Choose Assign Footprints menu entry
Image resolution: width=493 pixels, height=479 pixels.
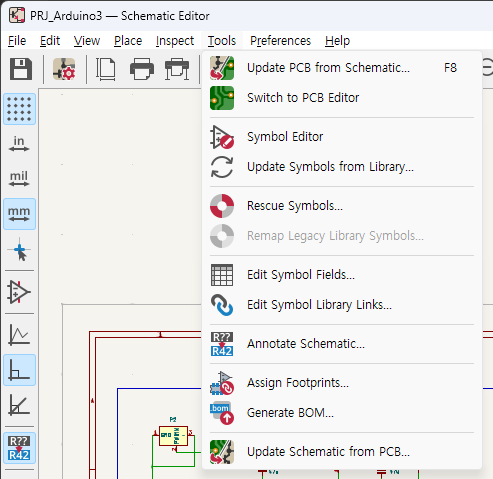tap(342, 383)
